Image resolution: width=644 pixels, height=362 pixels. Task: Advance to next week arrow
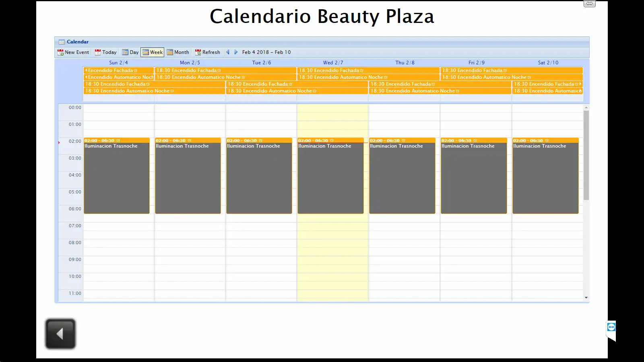coord(236,52)
